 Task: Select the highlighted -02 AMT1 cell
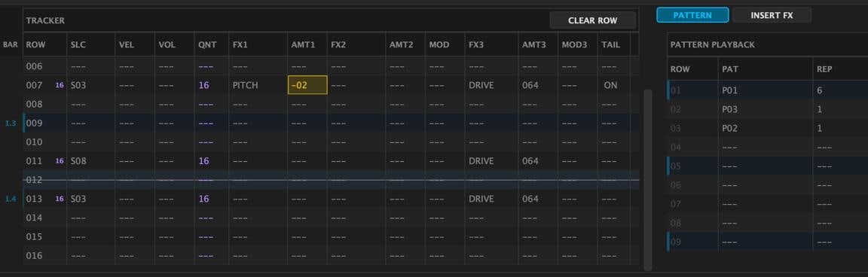307,85
